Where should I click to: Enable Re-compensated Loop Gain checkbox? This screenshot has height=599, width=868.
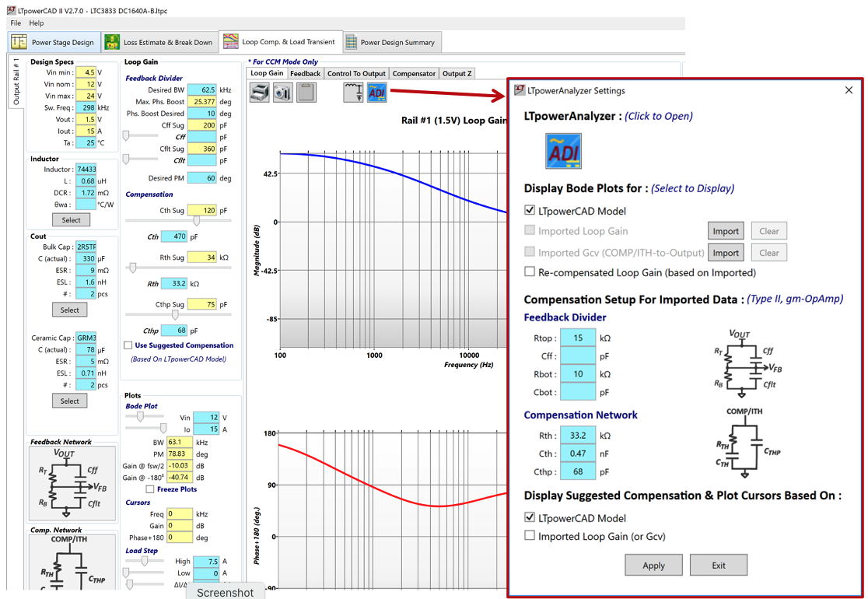point(530,272)
